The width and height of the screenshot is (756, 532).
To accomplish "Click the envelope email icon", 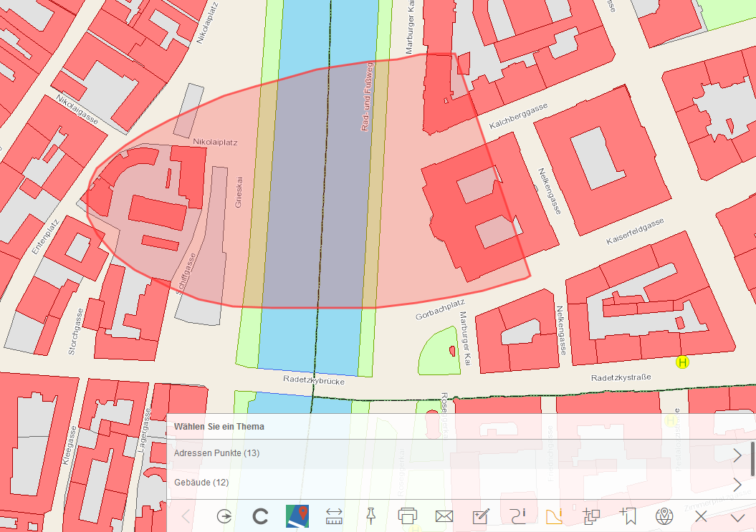I will (x=444, y=516).
